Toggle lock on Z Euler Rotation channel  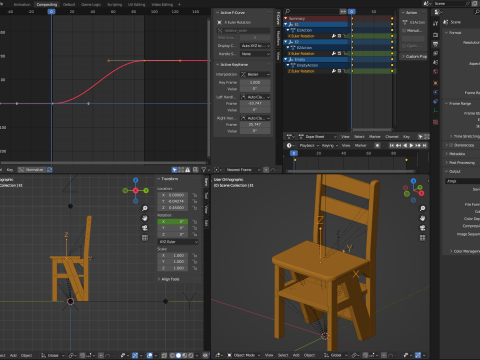click(345, 71)
